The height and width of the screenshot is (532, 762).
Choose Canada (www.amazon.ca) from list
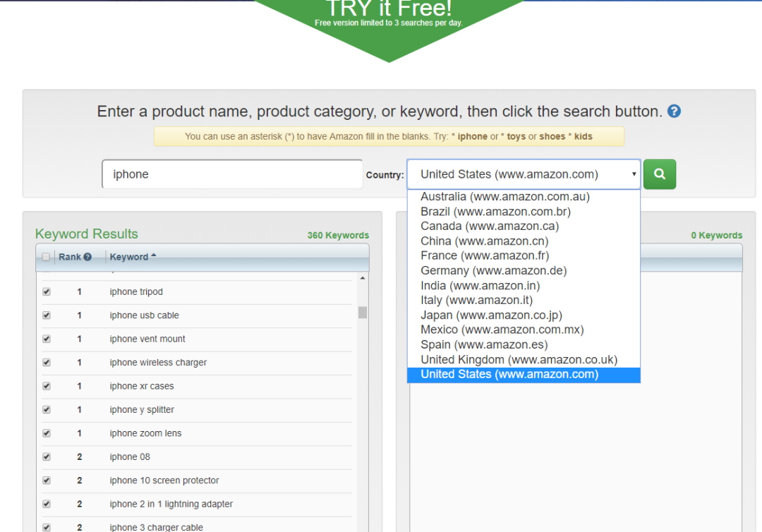(489, 226)
